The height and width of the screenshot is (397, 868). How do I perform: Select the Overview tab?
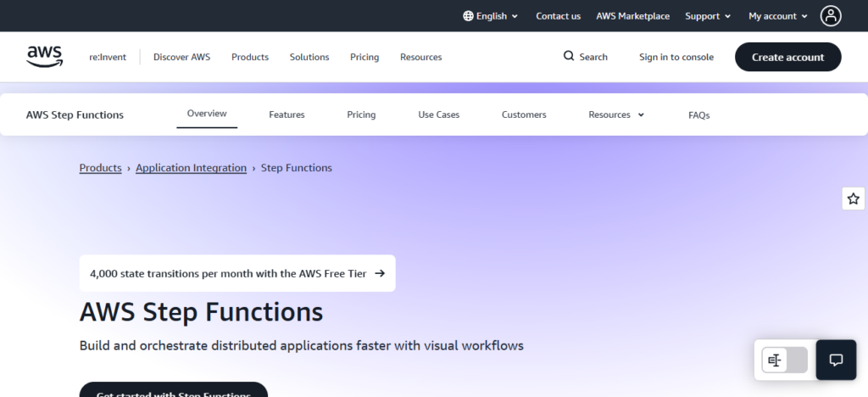pos(207,114)
